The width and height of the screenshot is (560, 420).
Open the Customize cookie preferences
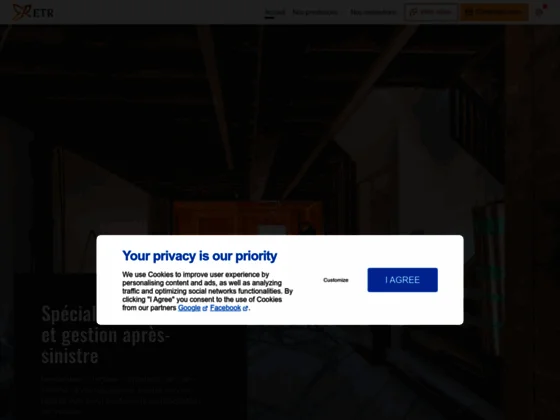pos(336,280)
